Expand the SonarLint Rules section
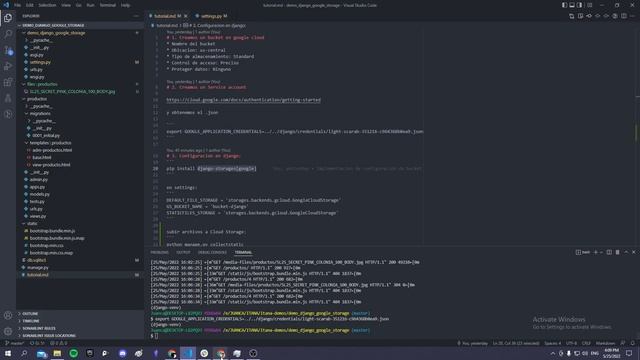Viewport: 640px width, 360px height. coord(39,328)
